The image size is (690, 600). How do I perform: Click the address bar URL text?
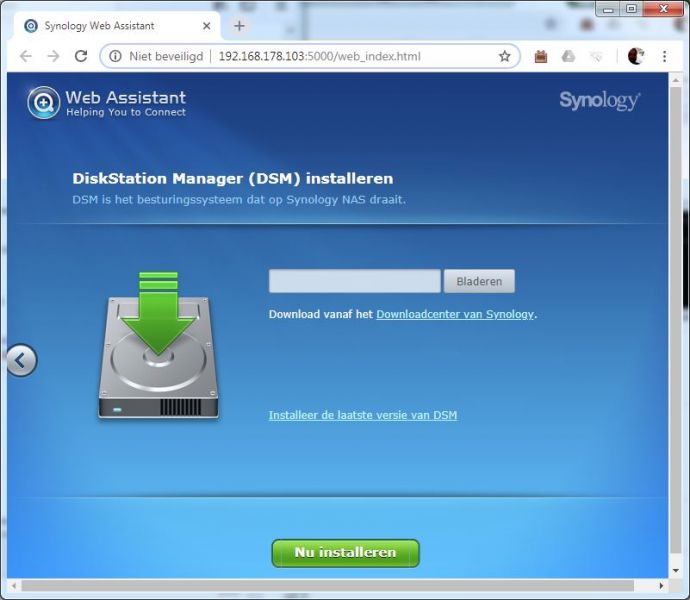[x=319, y=56]
